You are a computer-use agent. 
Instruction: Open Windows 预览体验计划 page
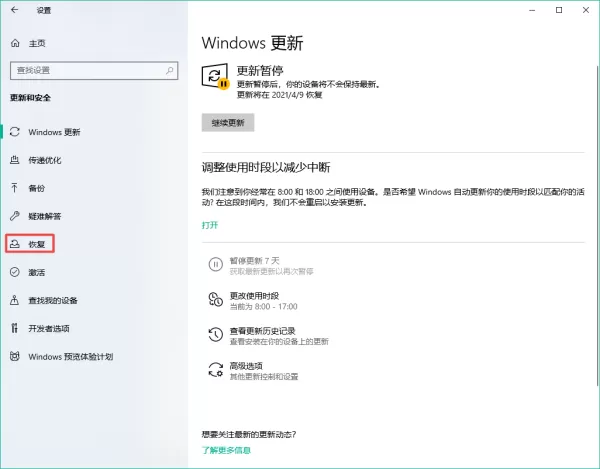[x=71, y=356]
